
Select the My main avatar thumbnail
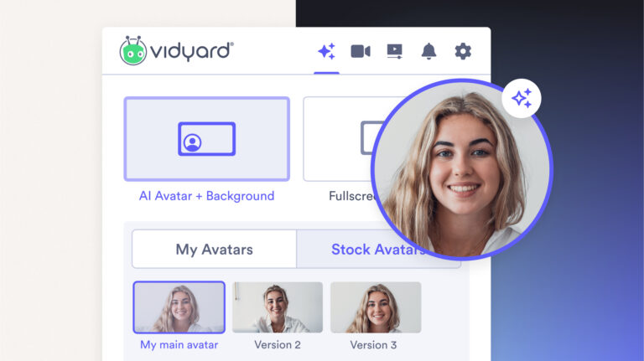pos(179,307)
